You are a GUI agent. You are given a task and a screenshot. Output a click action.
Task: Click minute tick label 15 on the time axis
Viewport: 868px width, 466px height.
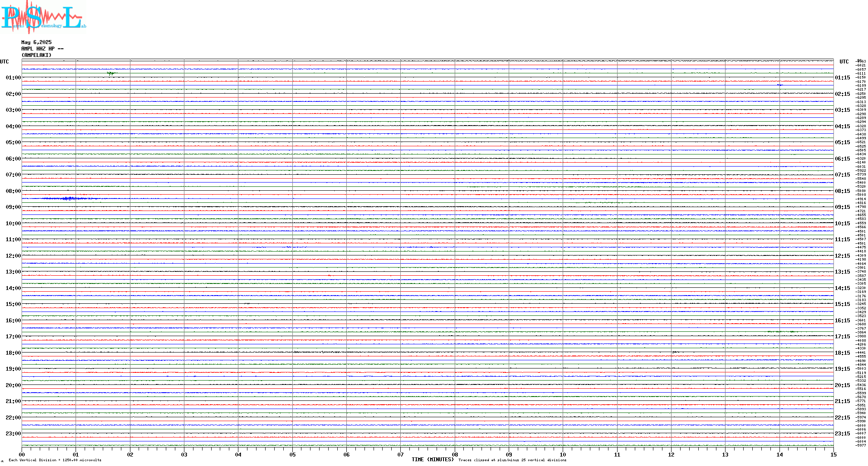(x=833, y=454)
